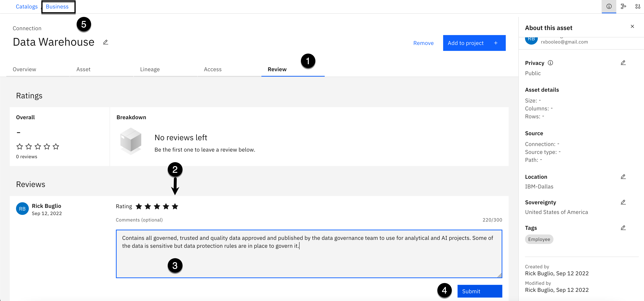Open the information panel icon in the top bar
Image resolution: width=644 pixels, height=301 pixels.
pyautogui.click(x=609, y=6)
